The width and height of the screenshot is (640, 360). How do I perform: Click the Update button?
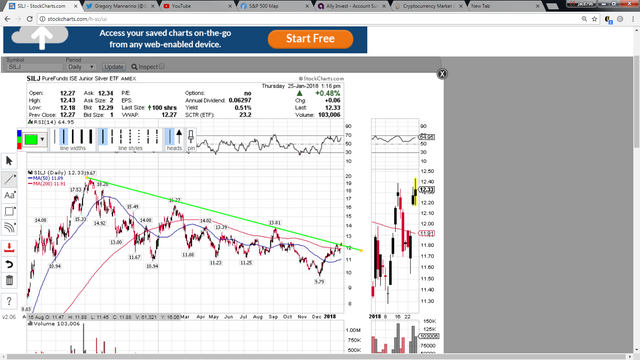click(113, 67)
